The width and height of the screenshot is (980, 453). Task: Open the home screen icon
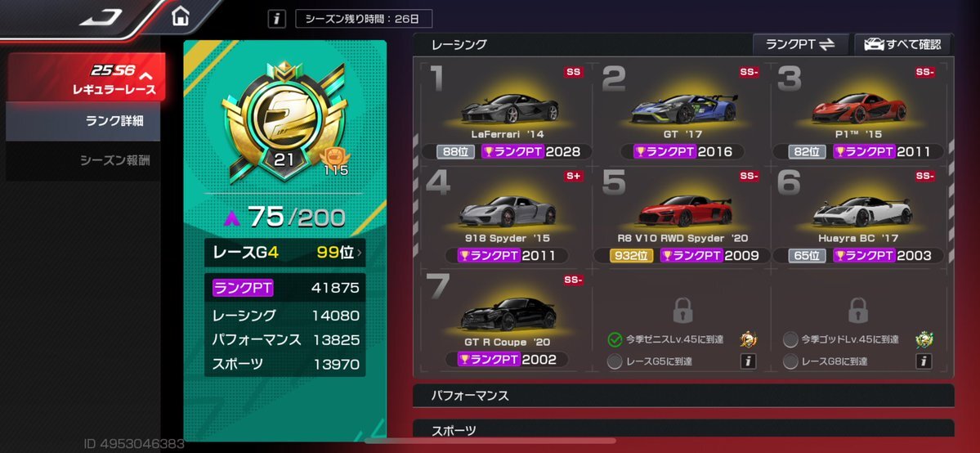point(180,16)
